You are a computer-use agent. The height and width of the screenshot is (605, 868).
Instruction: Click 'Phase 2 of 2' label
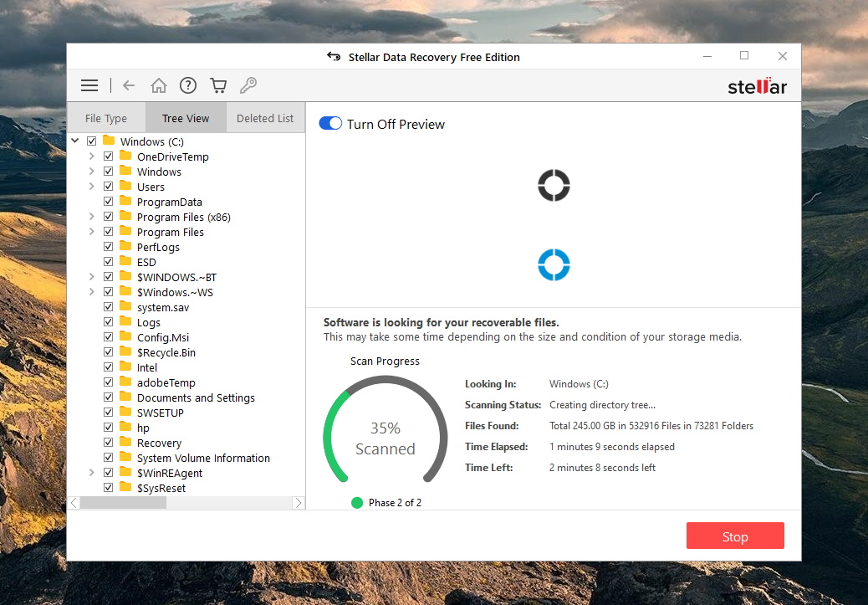click(x=395, y=503)
